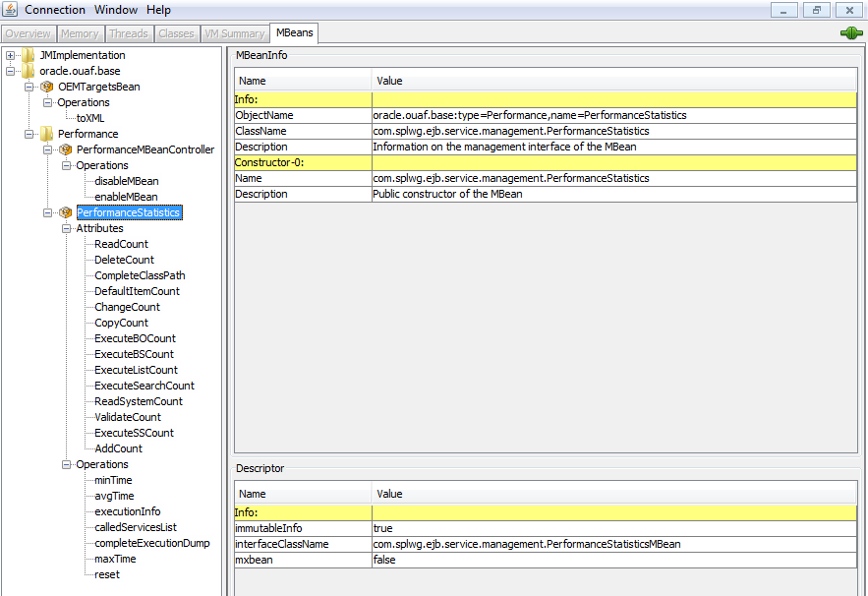Screen dimensions: 868x596
Task: Click the OEMTargetsBean MBean icon
Action: click(45, 87)
